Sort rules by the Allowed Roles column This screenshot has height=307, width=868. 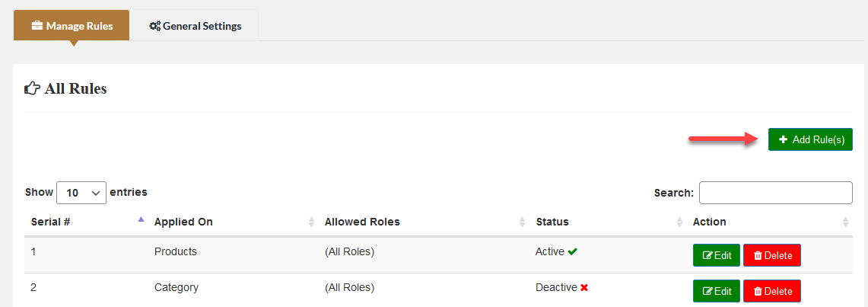[x=523, y=222]
